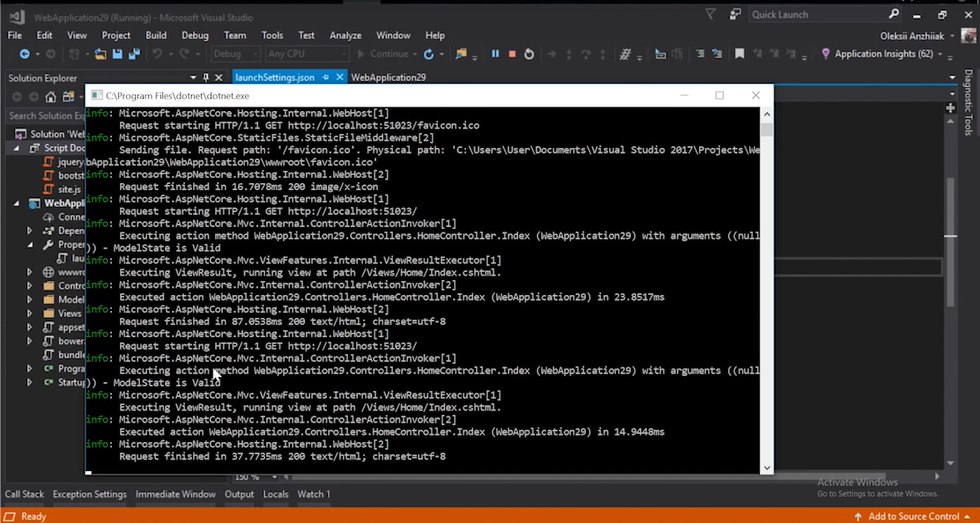Open the Oleksii Anzhiiak account dropdown
This screenshot has height=523, width=980.
click(x=952, y=36)
